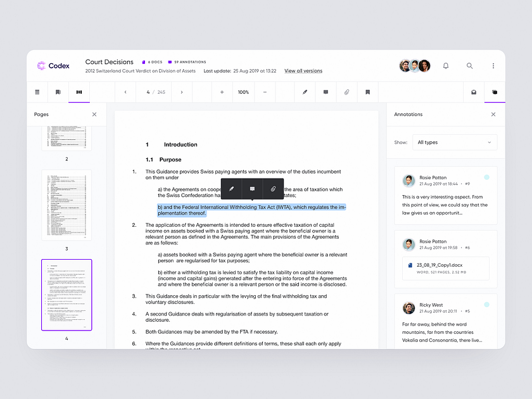Go to the previous page with the left chevron
This screenshot has height=399, width=532.
pyautogui.click(x=125, y=92)
